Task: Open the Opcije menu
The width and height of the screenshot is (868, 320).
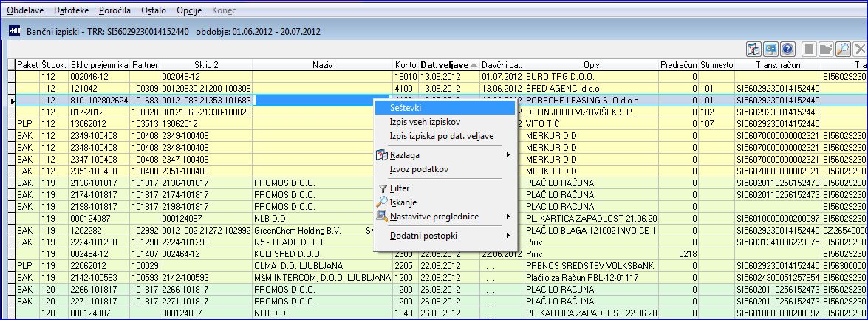Action: pyautogui.click(x=189, y=10)
